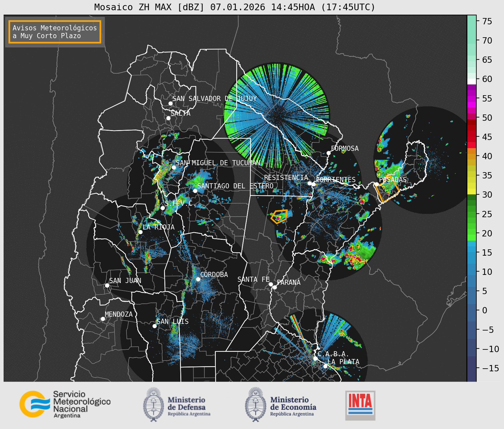Click the FORMOSA city label

pos(345,148)
